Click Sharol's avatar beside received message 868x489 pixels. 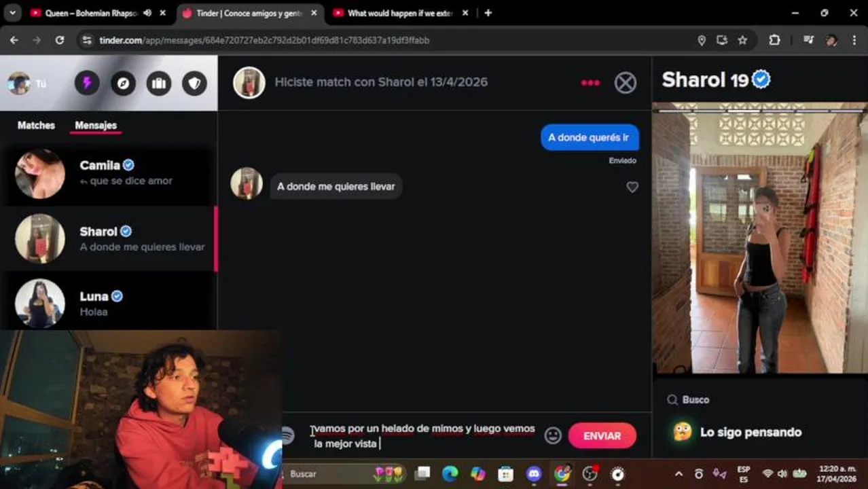(x=247, y=183)
